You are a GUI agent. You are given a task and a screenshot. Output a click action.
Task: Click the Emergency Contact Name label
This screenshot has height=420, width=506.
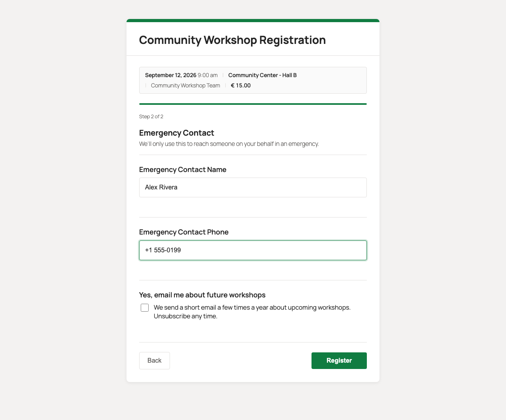183,170
